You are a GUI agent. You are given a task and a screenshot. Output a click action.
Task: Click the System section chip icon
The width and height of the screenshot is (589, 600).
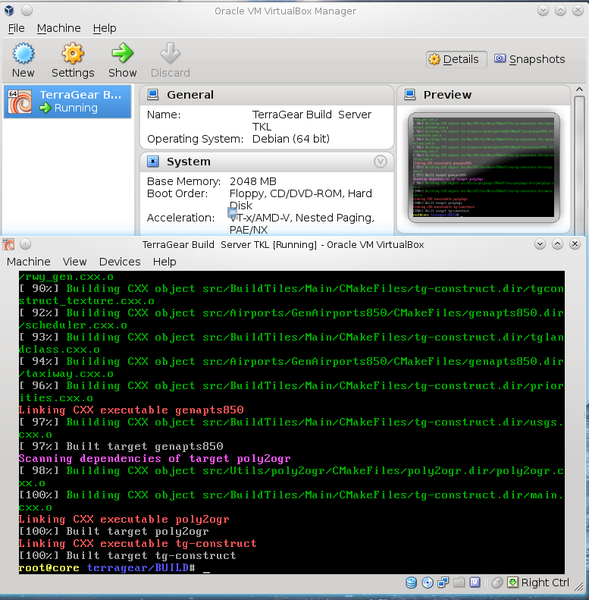click(153, 161)
